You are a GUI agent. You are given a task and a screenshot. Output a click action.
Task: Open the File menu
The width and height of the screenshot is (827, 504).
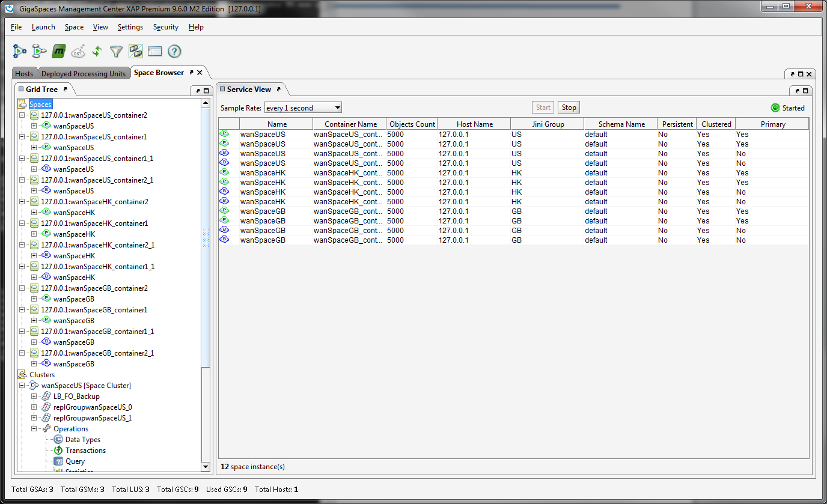[x=16, y=27]
